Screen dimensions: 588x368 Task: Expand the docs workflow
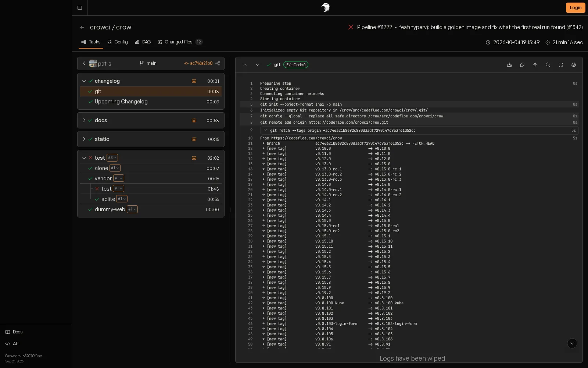(x=84, y=120)
